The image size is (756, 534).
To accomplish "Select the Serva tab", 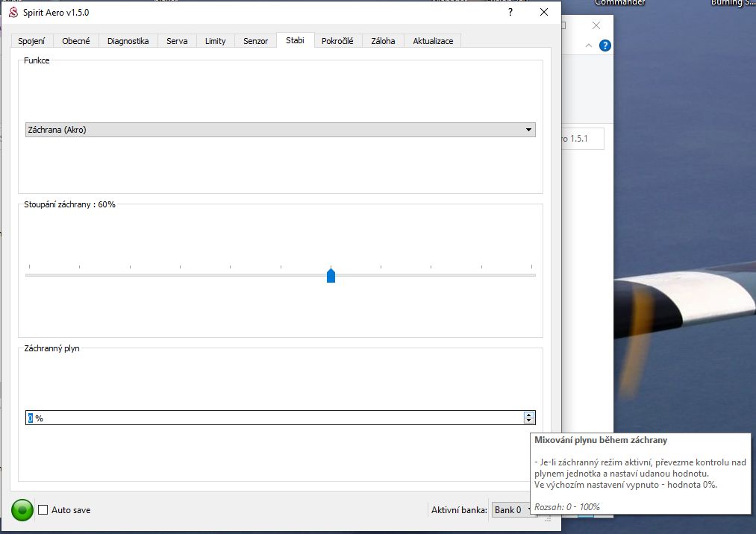I will coord(177,41).
